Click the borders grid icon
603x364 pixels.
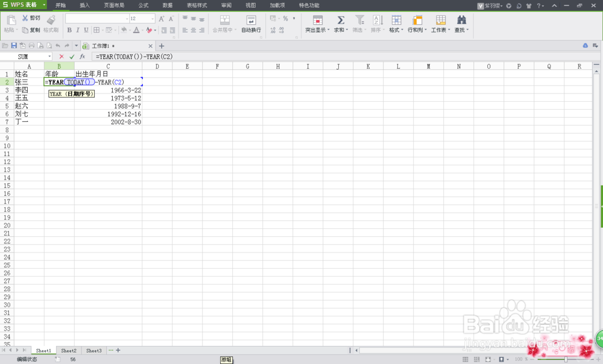[96, 30]
